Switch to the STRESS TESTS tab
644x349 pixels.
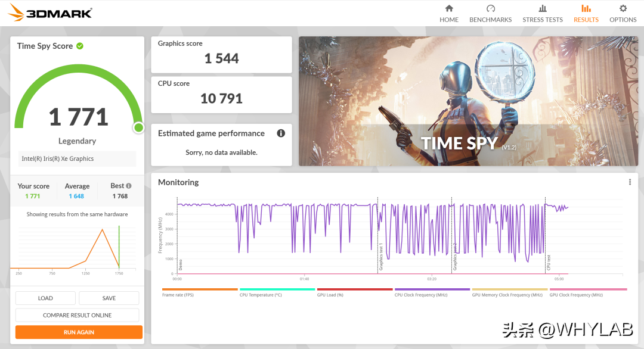point(543,13)
